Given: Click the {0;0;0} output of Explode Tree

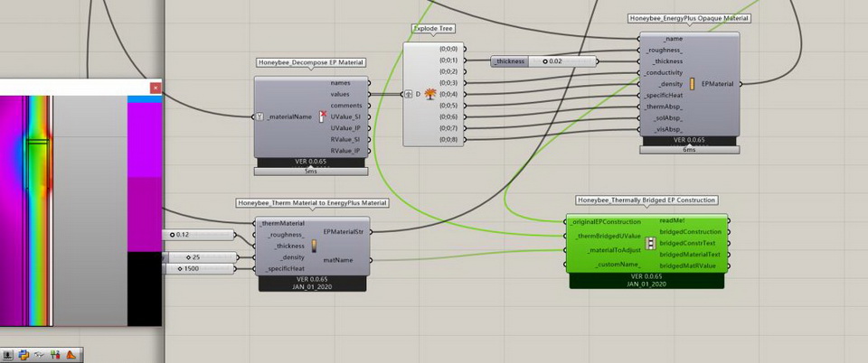Looking at the screenshot, I should tap(448, 49).
